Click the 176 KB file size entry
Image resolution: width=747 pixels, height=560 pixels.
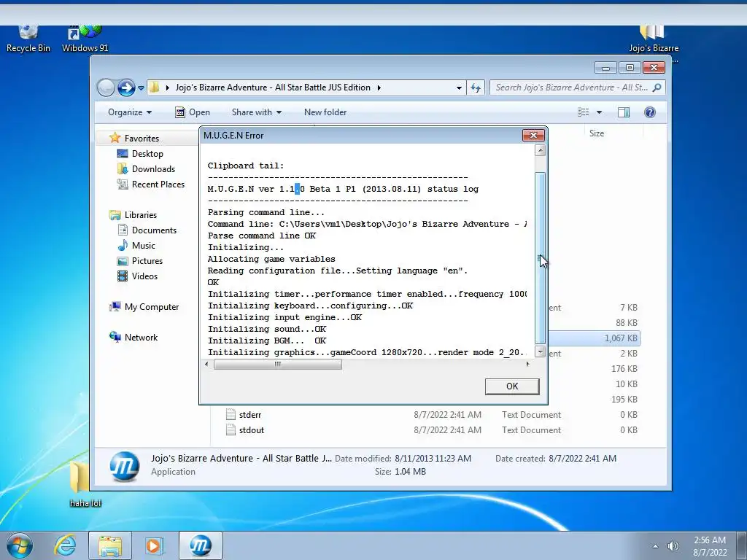(624, 368)
